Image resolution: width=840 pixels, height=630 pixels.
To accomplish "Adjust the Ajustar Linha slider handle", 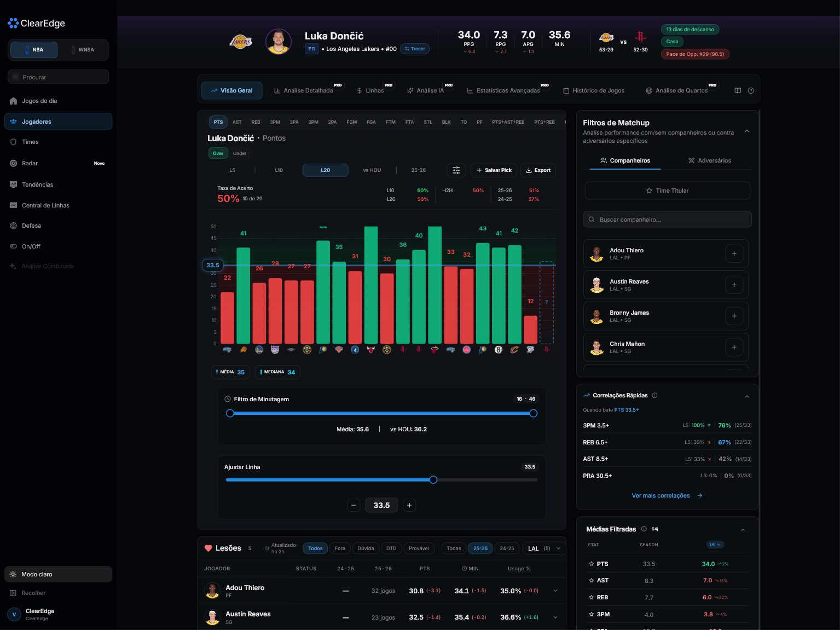I will coord(433,479).
